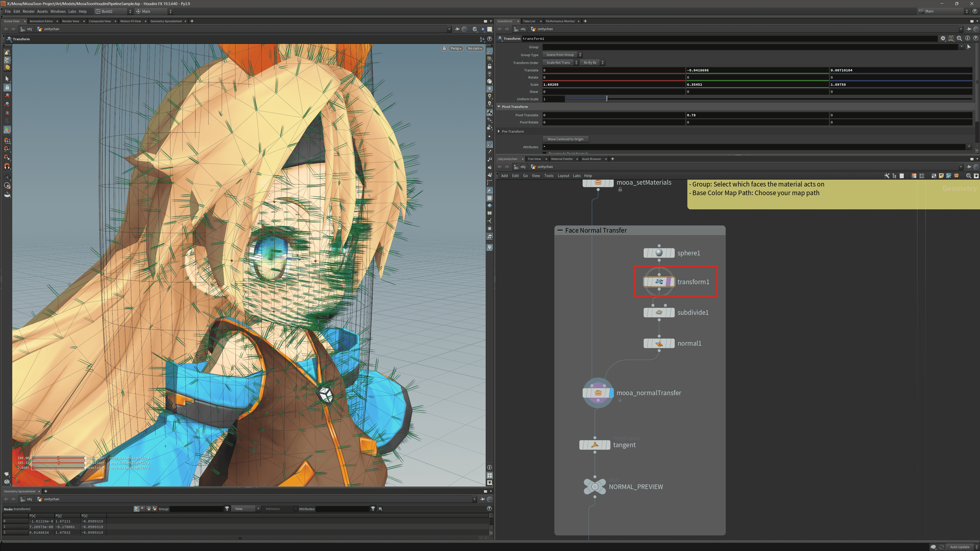Activate the Scale tool in left toolbar
Screen dimensions: 980x551
point(7,112)
